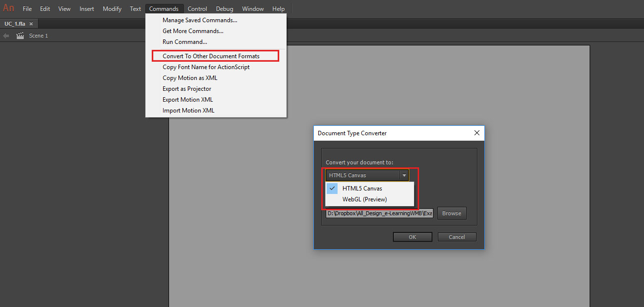Click the scene clapperboard icon
The height and width of the screenshot is (307, 644).
point(20,36)
